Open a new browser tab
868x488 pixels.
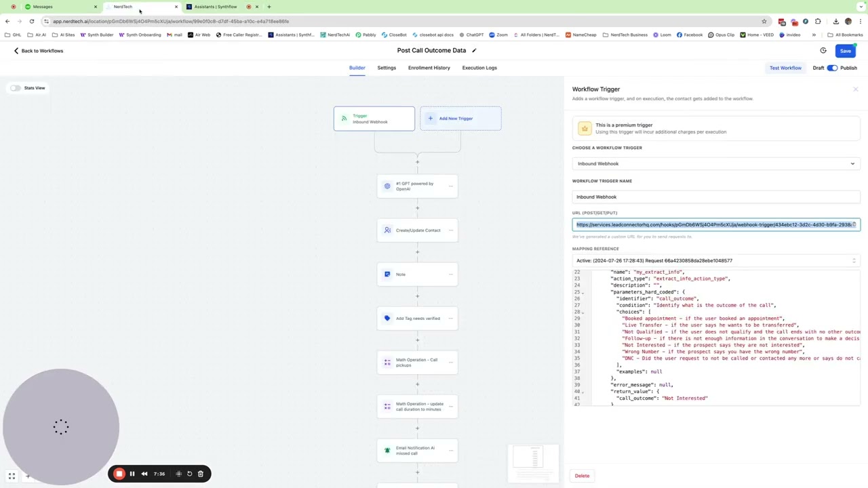point(269,7)
